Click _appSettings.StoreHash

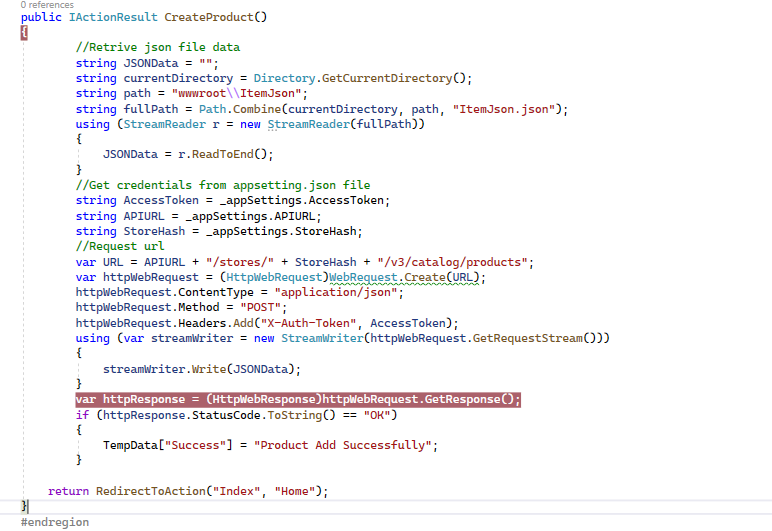[281, 231]
